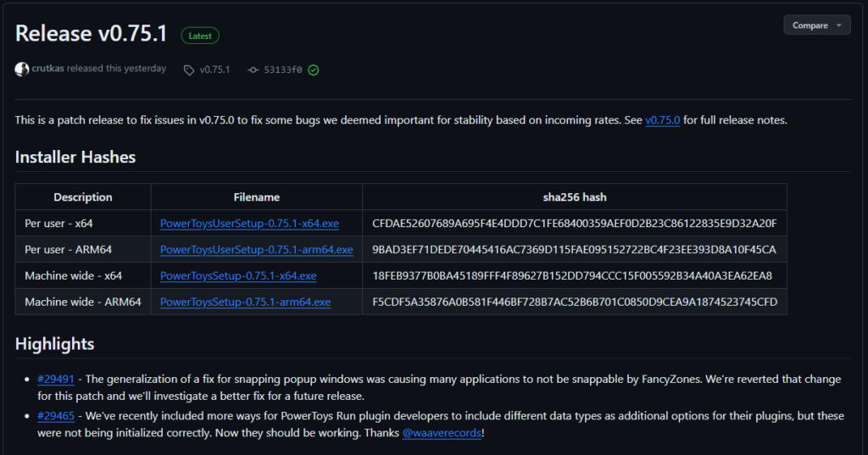Open issue #29465 link

pos(55,416)
